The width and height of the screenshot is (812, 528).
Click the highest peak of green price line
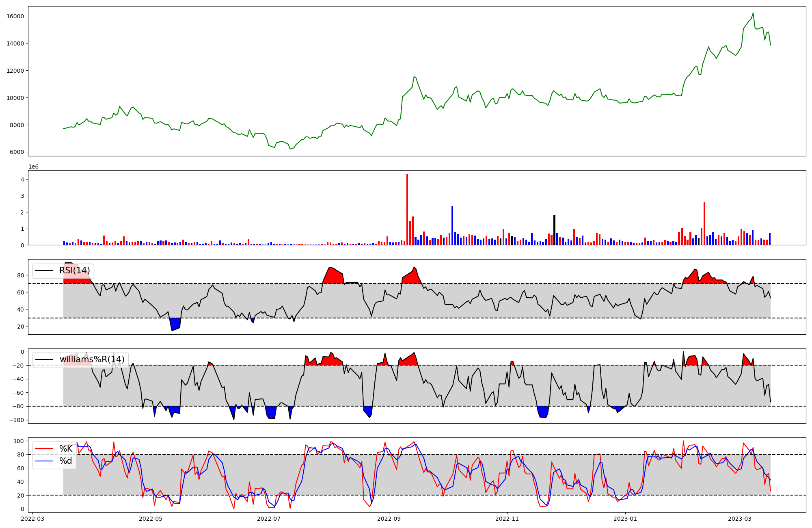pos(753,13)
